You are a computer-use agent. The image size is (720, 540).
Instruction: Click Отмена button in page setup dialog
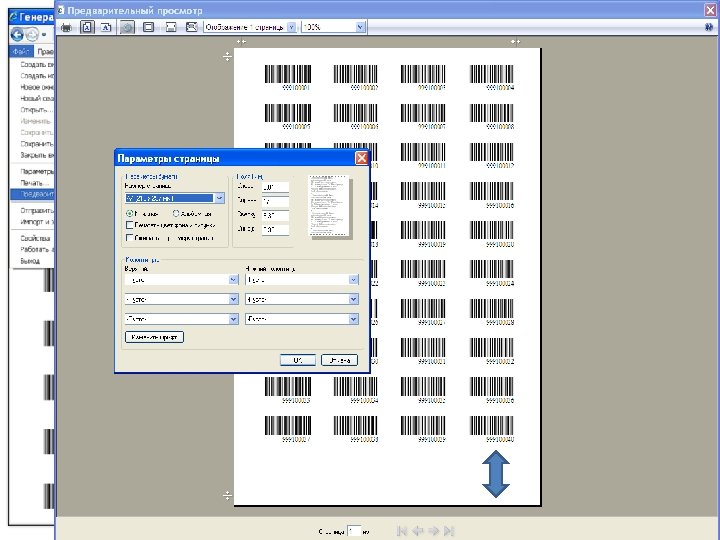tap(339, 360)
